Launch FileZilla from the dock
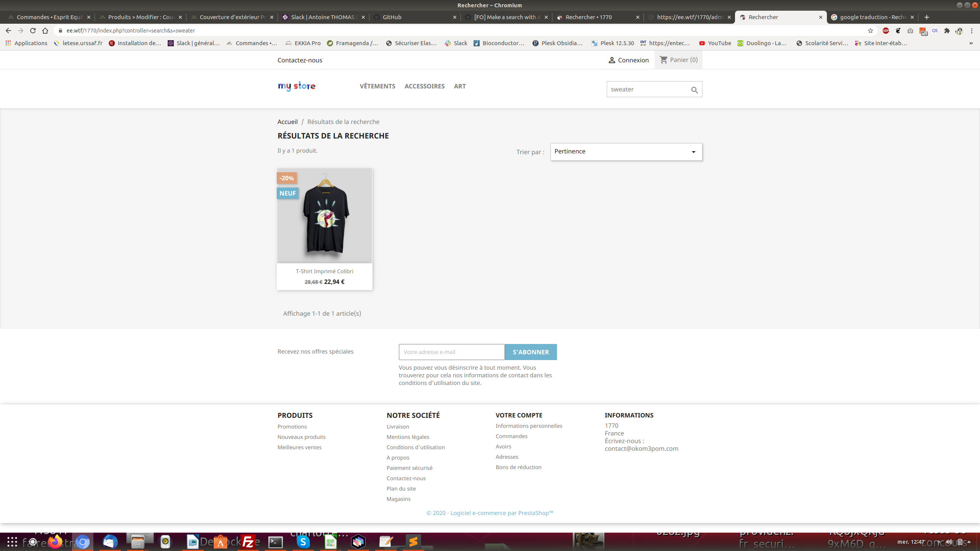Viewport: 980px width, 551px height. (248, 542)
